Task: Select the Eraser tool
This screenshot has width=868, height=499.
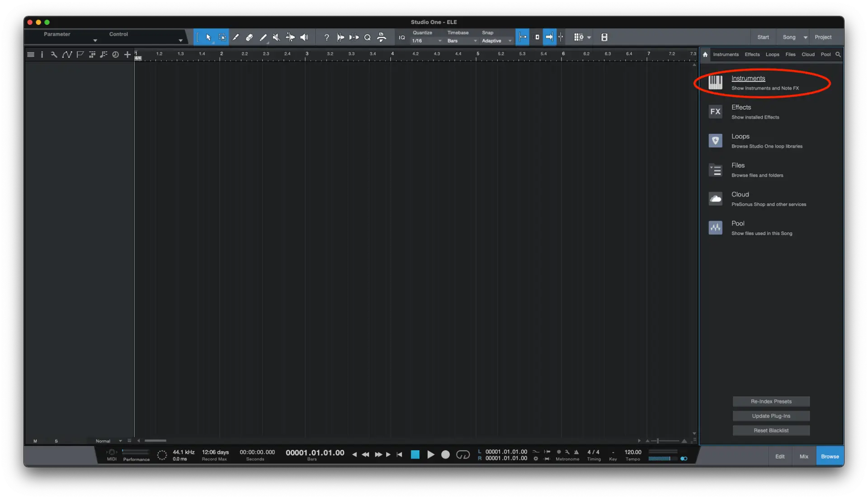Action: pos(249,38)
